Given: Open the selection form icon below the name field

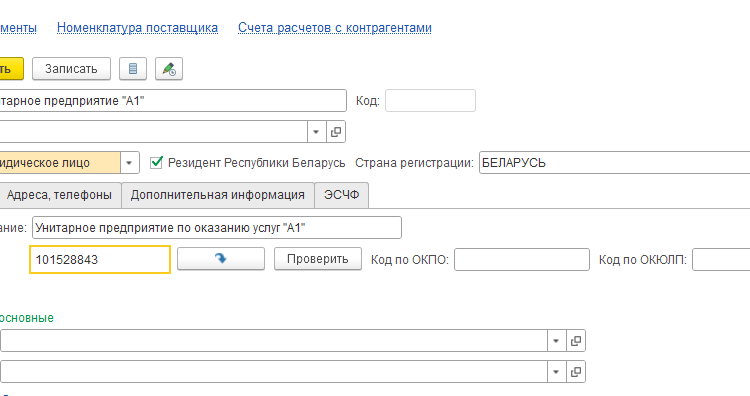Looking at the screenshot, I should pyautogui.click(x=336, y=132).
